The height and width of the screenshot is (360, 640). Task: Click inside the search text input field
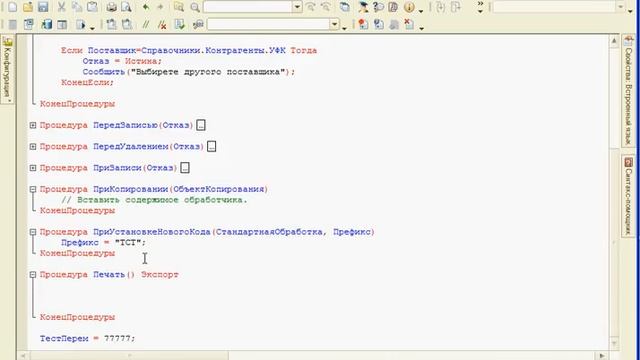click(x=247, y=7)
